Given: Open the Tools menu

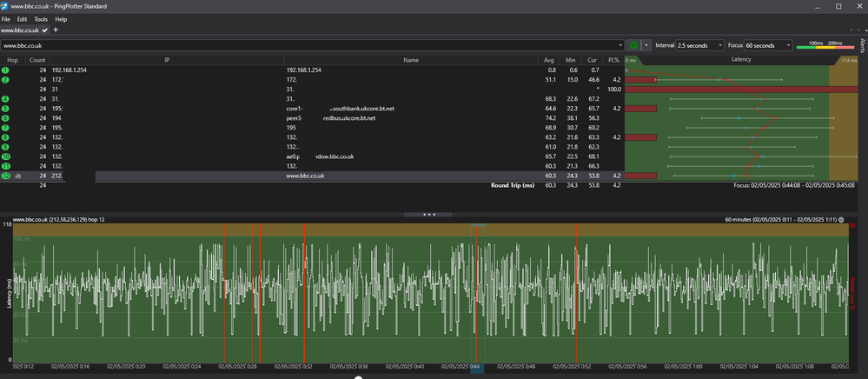Looking at the screenshot, I should pos(41,18).
